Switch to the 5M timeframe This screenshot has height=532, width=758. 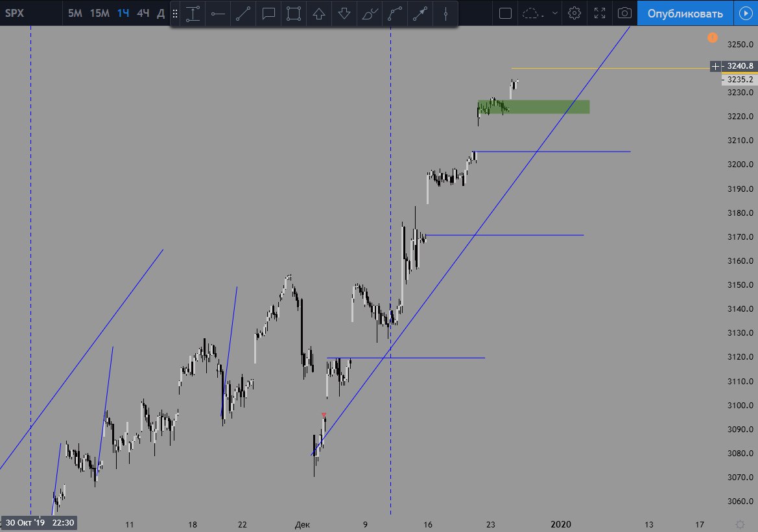[x=75, y=13]
